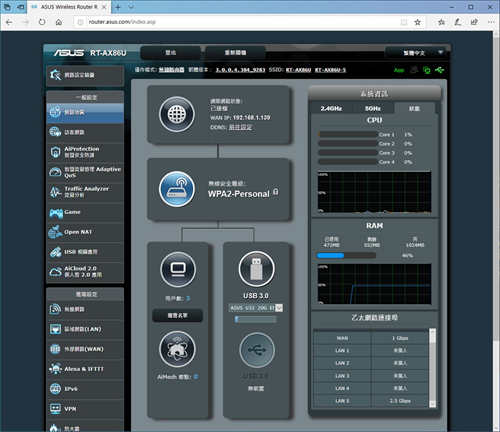Click the clients monitor icon
Screen dimensions: 500x432
[178, 270]
